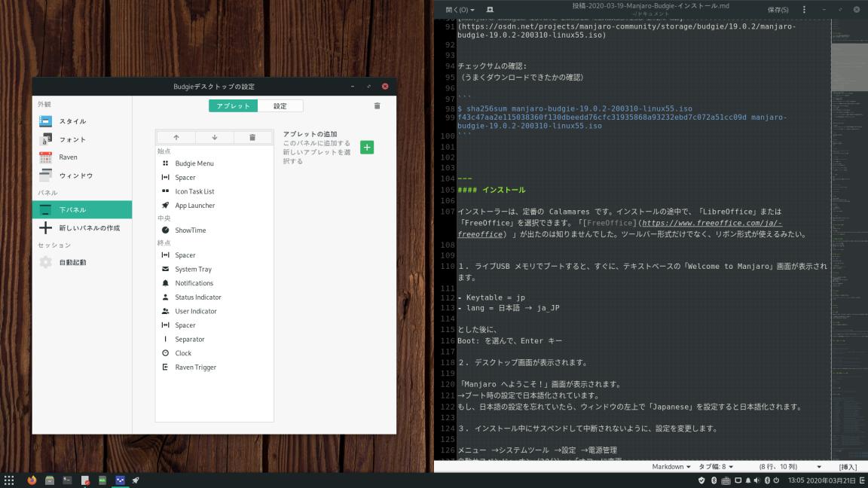This screenshot has height=488, width=868.
Task: Click 新しいパネルの作成 to create a panel
Action: [x=82, y=228]
